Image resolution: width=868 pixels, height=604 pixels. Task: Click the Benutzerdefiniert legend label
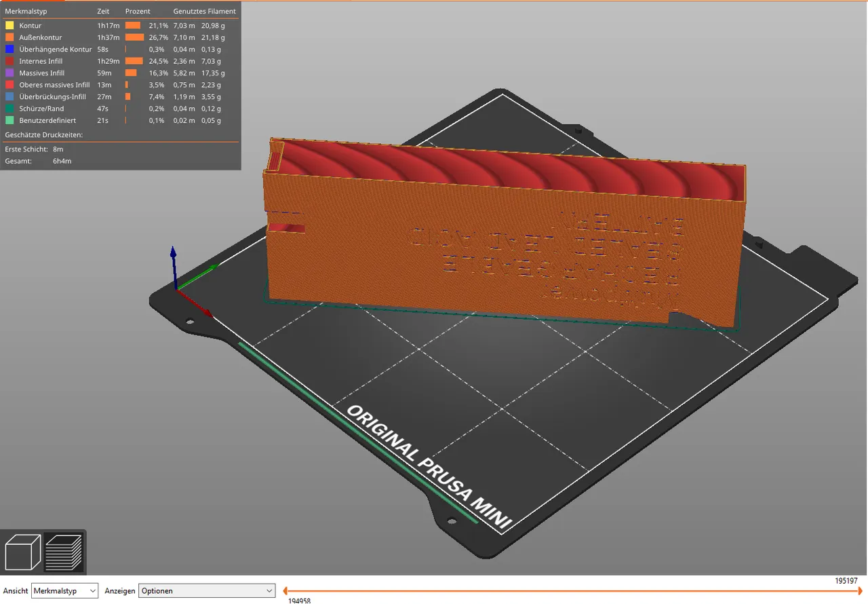[x=46, y=121]
